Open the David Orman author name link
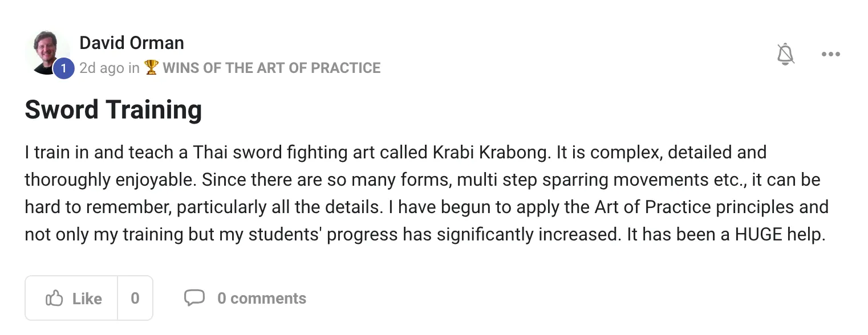Screen dimensions: 868x335 click(x=132, y=43)
